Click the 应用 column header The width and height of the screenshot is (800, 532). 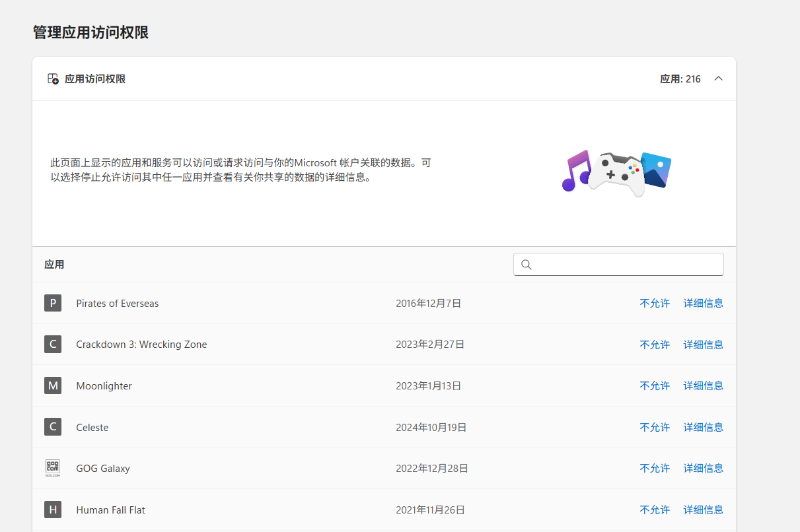(x=54, y=265)
